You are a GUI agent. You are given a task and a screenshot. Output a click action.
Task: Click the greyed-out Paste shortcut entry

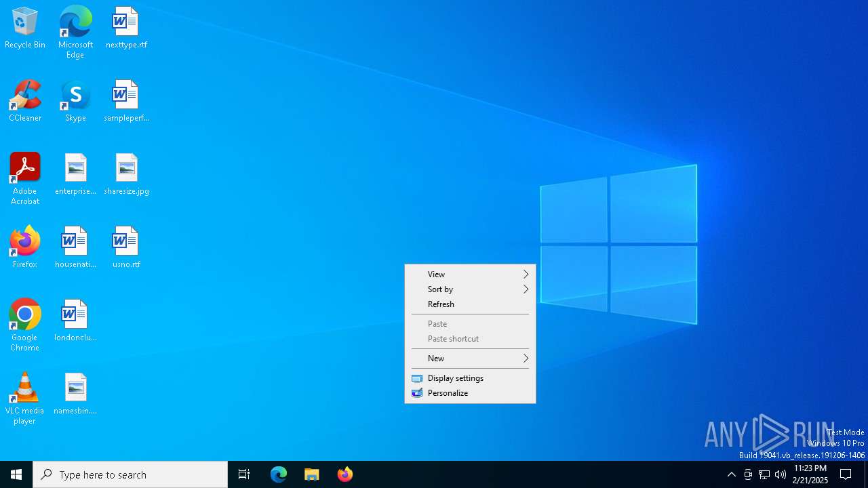470,339
